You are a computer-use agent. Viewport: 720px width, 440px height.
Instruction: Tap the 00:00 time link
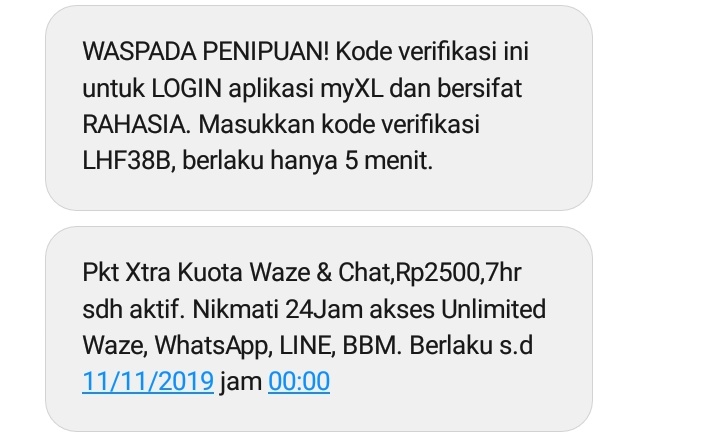(299, 381)
